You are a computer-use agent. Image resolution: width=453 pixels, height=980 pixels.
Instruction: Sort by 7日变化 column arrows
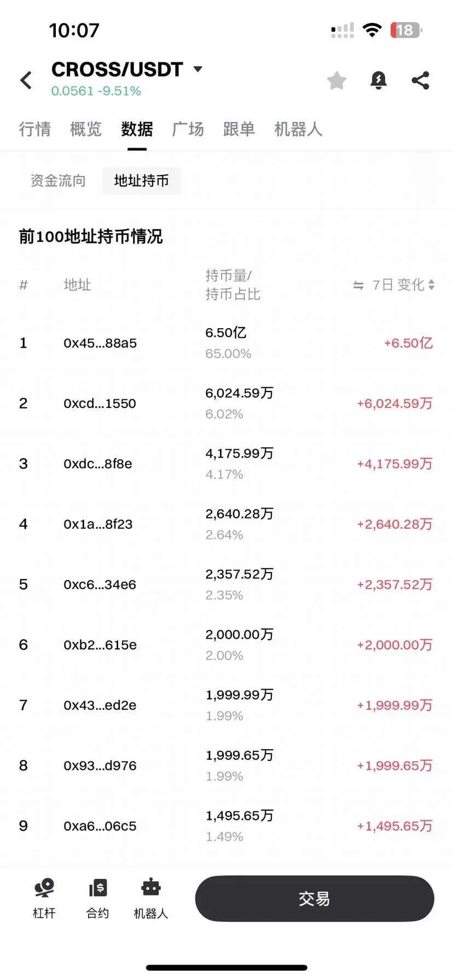click(432, 284)
